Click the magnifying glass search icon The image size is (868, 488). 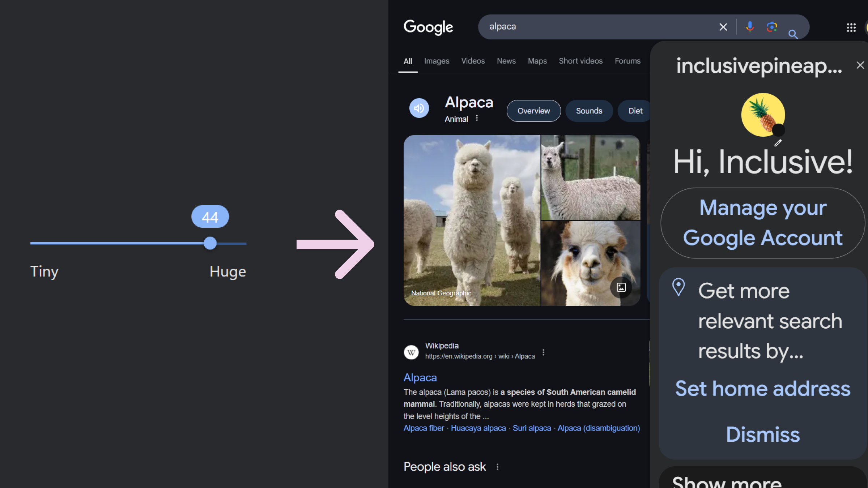tap(793, 34)
